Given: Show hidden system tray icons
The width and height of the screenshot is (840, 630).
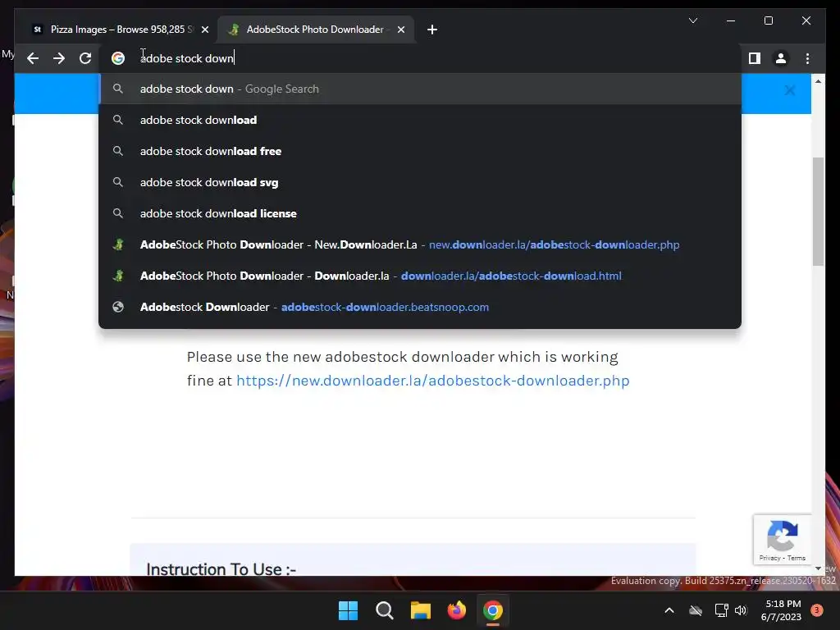Looking at the screenshot, I should tap(669, 610).
